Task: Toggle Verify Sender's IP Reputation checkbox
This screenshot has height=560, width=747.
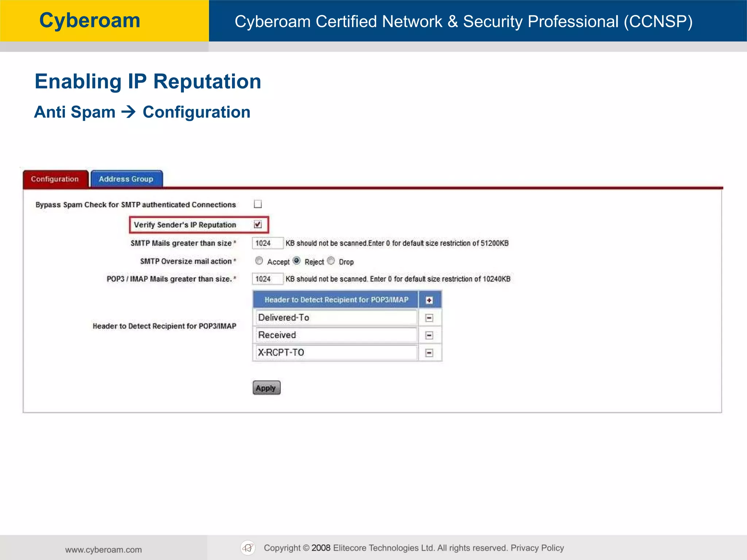Action: [258, 224]
